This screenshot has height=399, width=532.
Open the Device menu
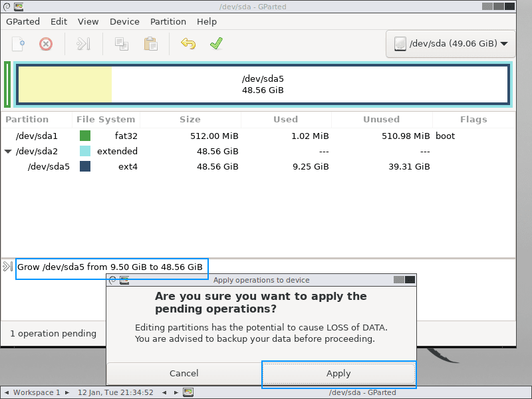click(124, 21)
